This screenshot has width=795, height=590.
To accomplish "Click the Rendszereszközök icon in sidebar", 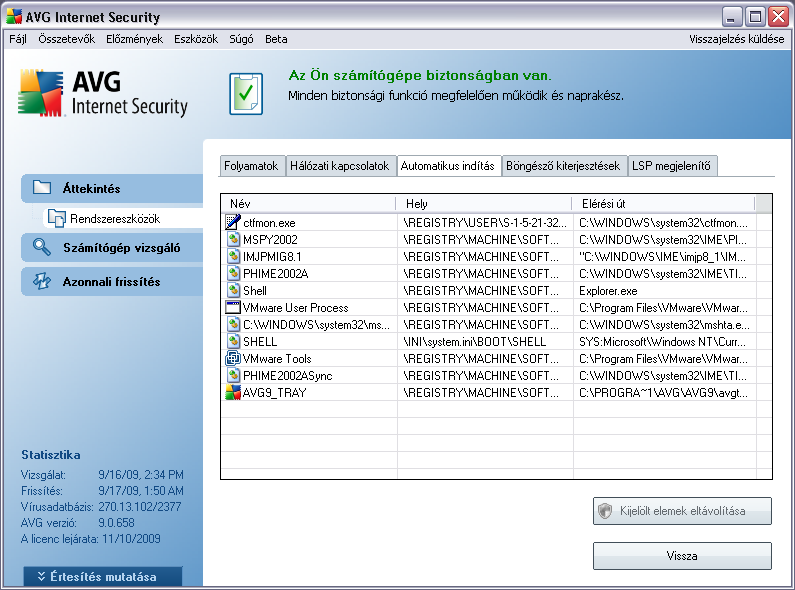I will coord(56,218).
